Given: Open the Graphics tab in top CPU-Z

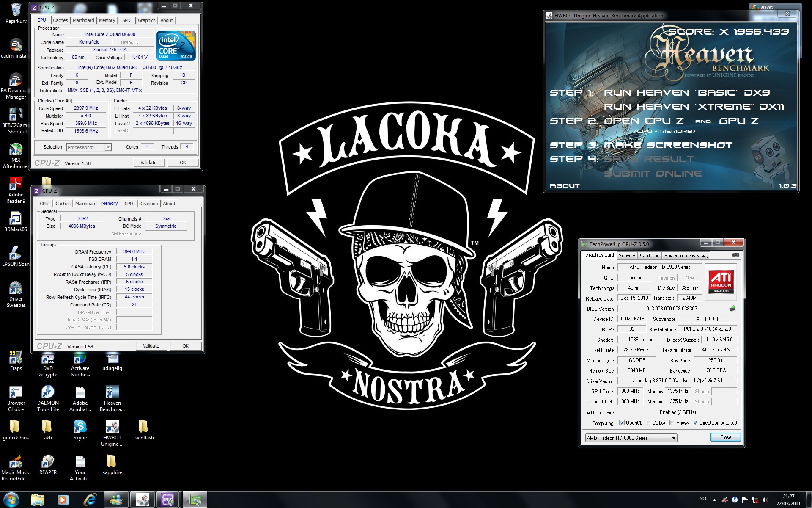Looking at the screenshot, I should [147, 20].
